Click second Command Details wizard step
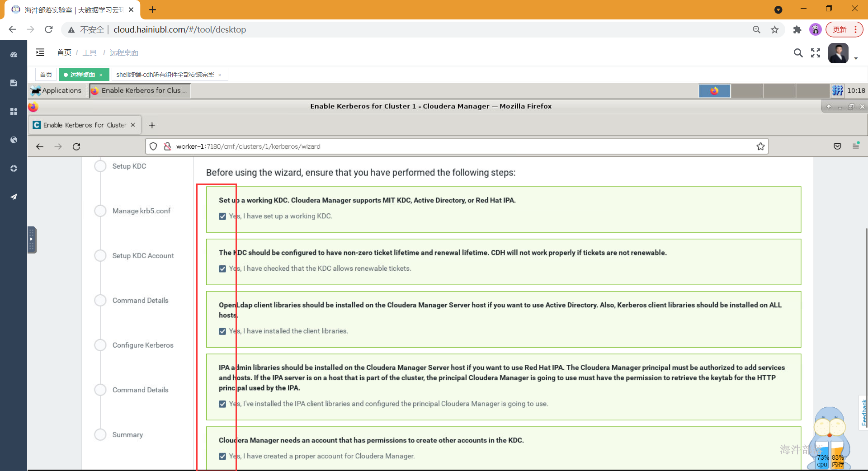868x471 pixels. (140, 390)
